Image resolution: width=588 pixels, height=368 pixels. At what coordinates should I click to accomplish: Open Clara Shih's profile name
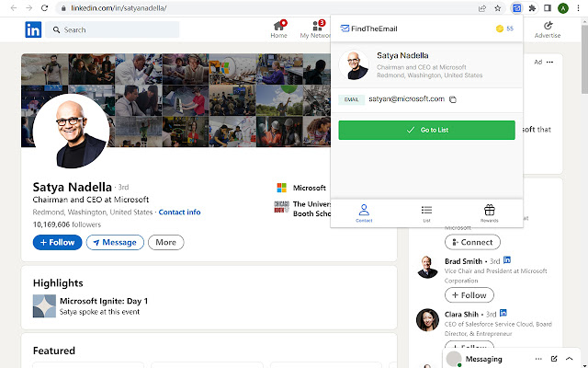[461, 314]
